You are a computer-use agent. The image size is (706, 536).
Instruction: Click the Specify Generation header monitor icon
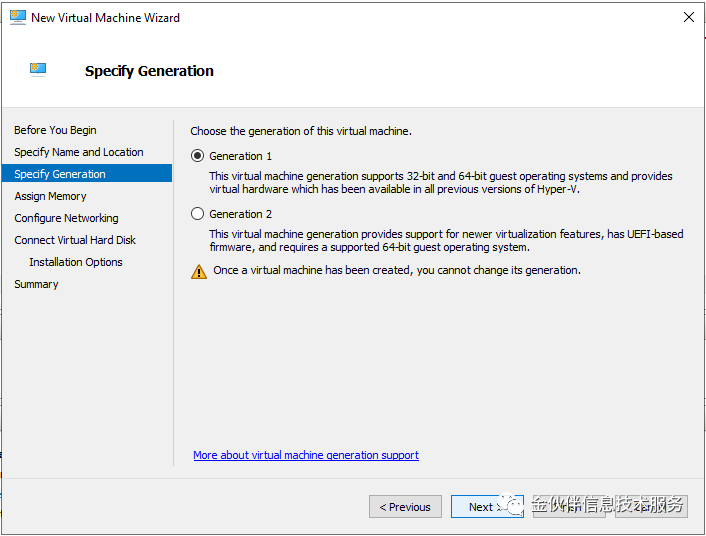[x=38, y=69]
